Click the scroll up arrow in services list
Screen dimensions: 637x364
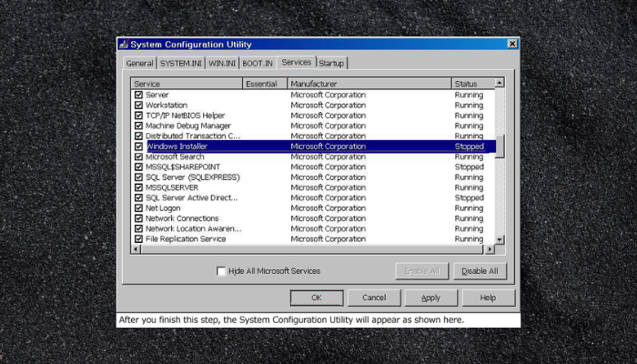point(500,83)
